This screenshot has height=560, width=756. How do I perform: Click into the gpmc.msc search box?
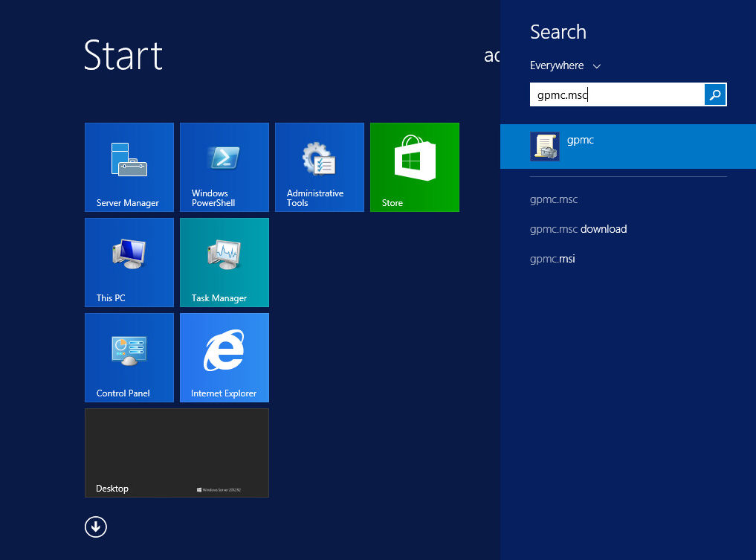pyautogui.click(x=617, y=94)
